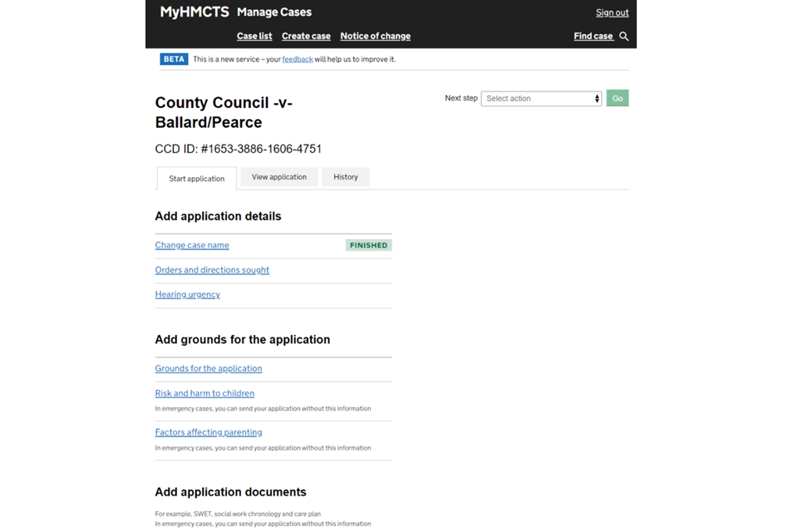
Task: Click the search magnifier icon
Action: point(624,37)
